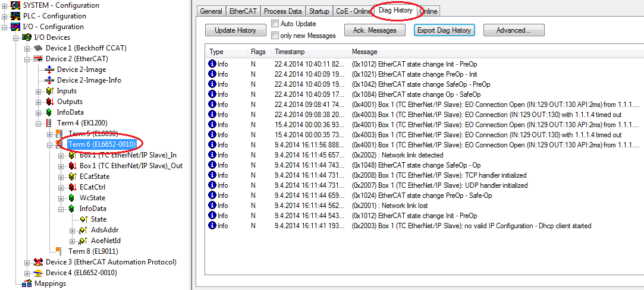Image resolution: width=644 pixels, height=290 pixels.
Task: Collapse the I/O - Configuration node
Action: pos(5,27)
